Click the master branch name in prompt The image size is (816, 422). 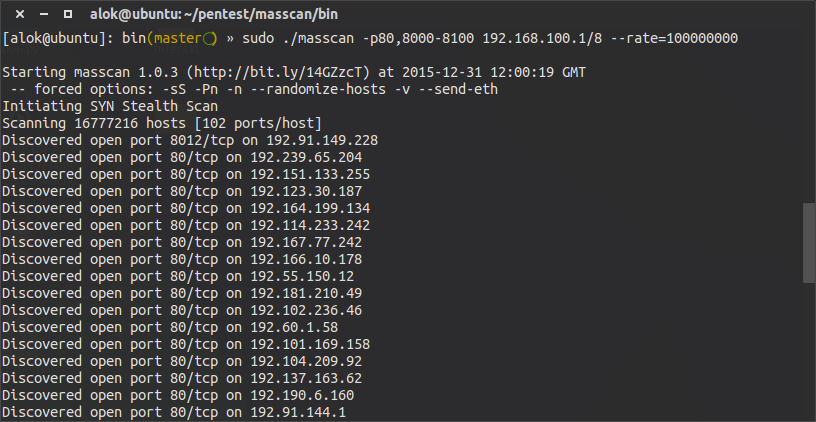coord(177,39)
